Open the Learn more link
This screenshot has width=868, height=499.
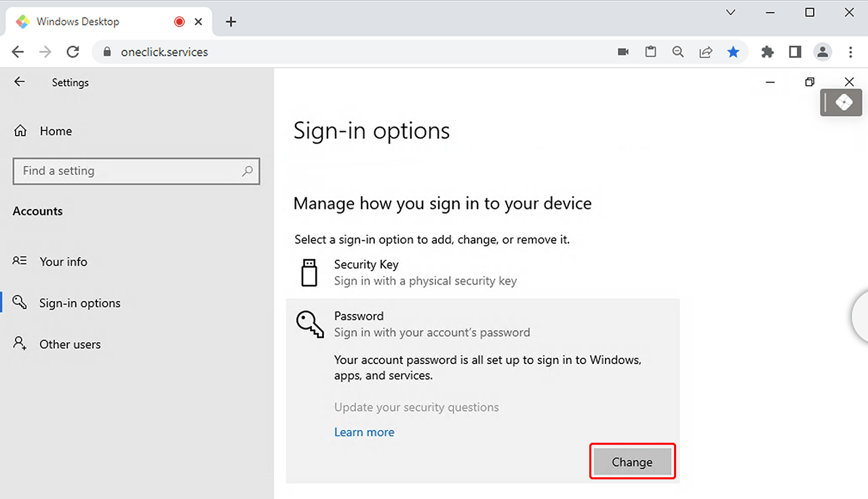[364, 432]
